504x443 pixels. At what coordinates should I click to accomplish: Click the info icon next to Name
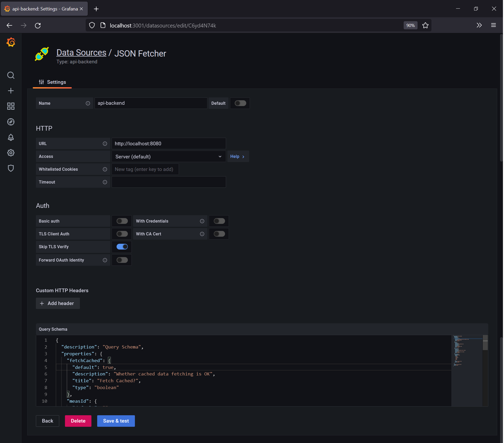88,103
